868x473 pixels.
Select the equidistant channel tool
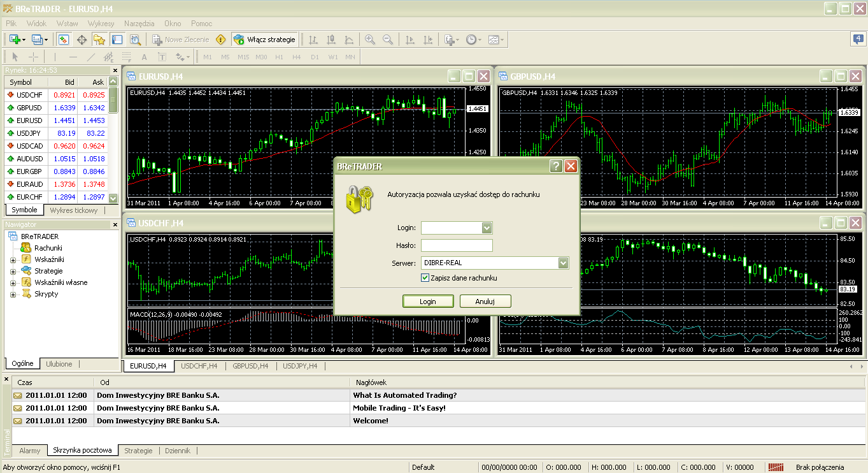click(108, 57)
